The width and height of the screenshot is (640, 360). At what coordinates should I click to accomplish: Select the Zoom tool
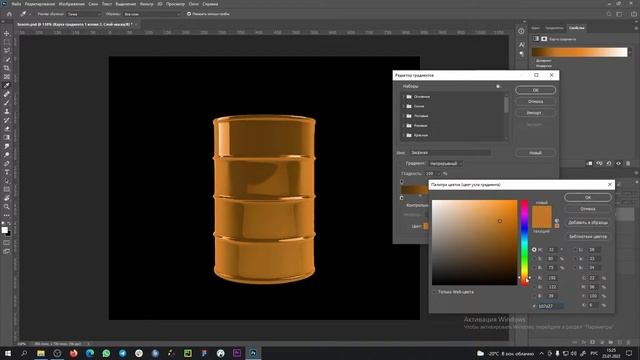tap(7, 207)
